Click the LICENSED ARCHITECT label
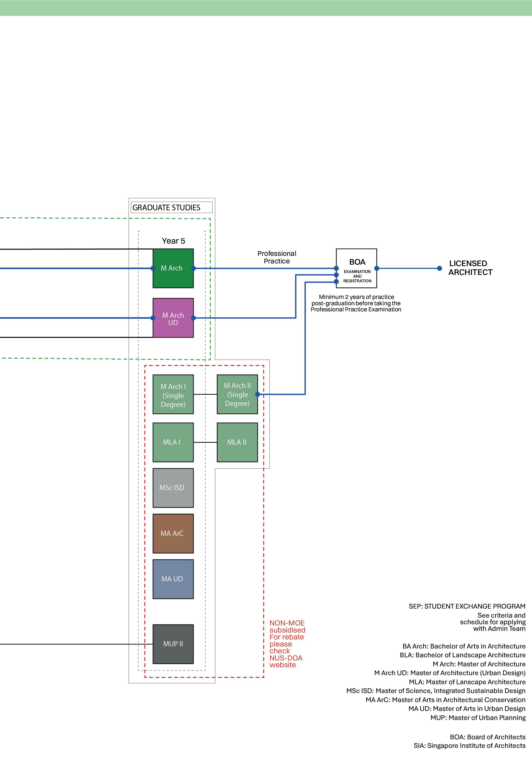Screen dimensions: 532x765 pos(470,268)
